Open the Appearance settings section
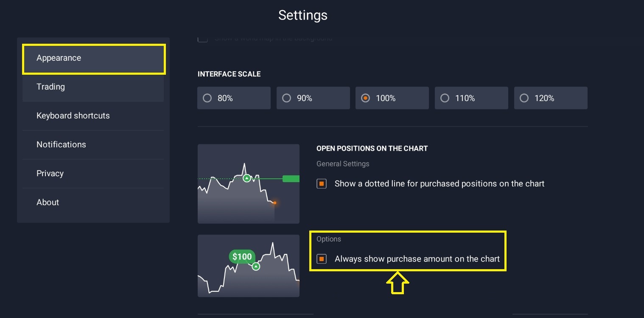 click(x=94, y=59)
